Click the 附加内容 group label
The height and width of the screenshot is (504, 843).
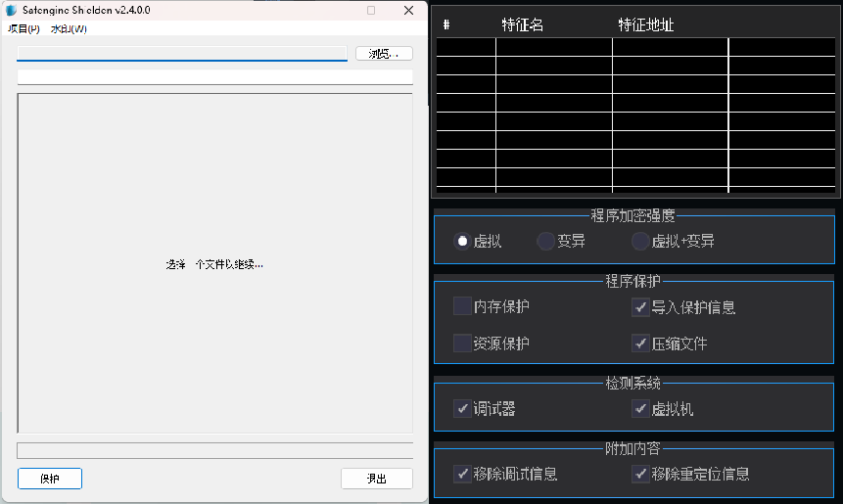(x=632, y=447)
